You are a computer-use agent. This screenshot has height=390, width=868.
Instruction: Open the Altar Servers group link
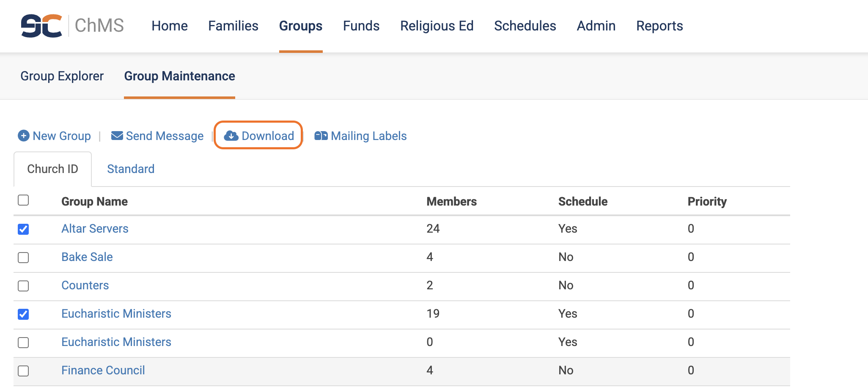pos(95,229)
